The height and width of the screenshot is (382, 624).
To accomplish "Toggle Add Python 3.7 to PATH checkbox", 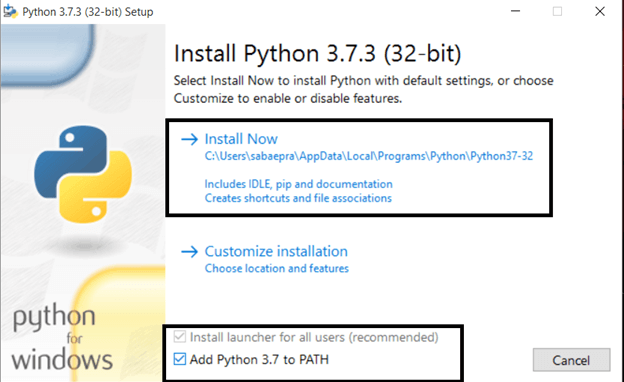I will 179,359.
